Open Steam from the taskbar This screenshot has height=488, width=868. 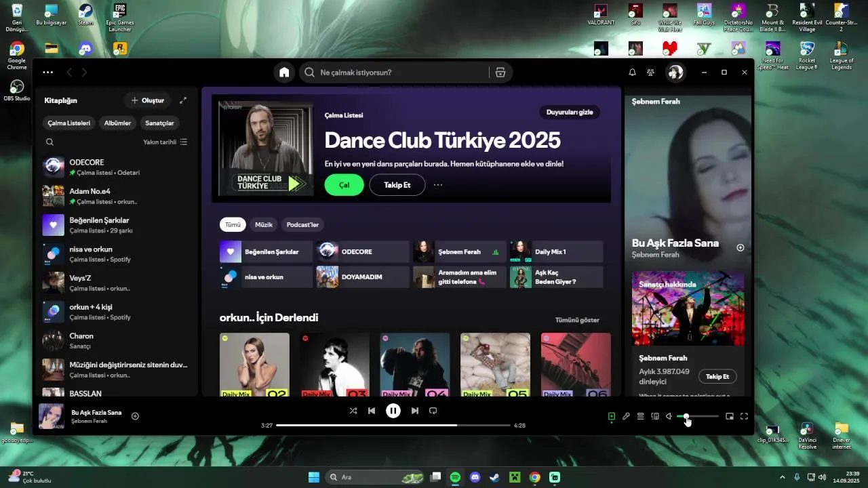point(494,477)
